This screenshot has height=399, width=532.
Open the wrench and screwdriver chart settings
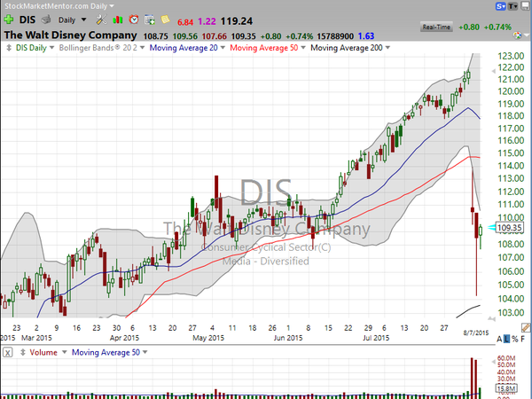pyautogui.click(x=101, y=20)
